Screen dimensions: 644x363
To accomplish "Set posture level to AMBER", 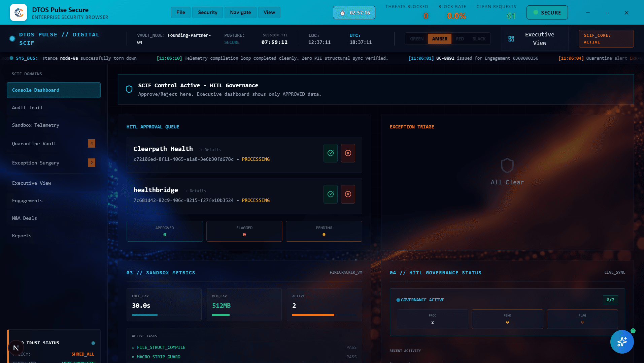I will coord(440,39).
